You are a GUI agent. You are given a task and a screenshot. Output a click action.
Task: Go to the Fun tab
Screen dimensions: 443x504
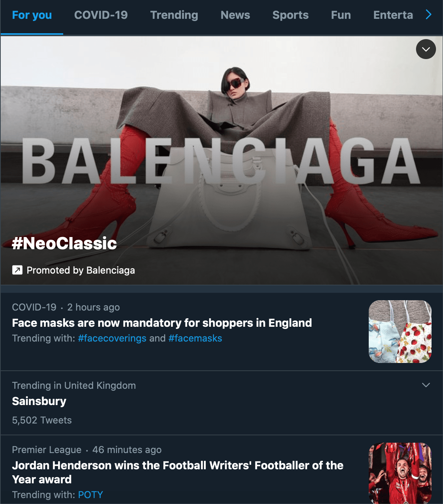(x=341, y=15)
